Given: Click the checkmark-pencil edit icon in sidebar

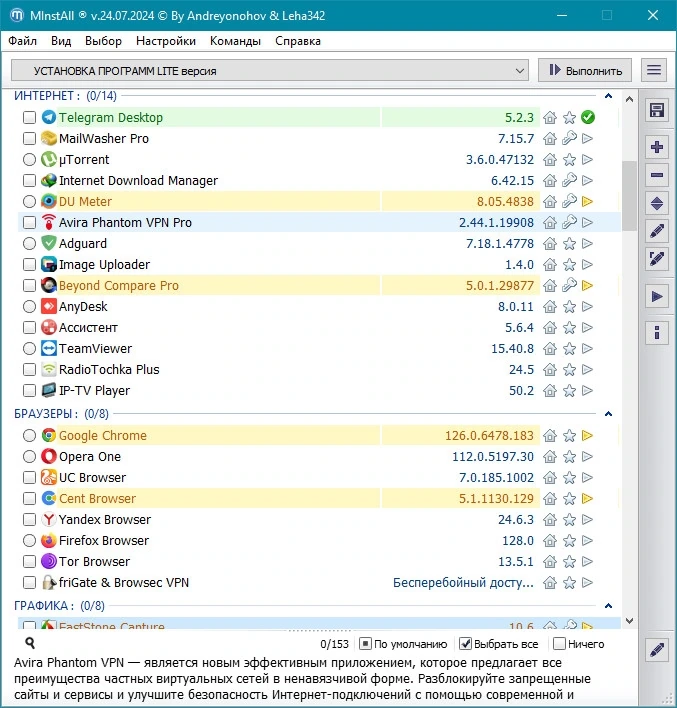Looking at the screenshot, I should [x=657, y=259].
